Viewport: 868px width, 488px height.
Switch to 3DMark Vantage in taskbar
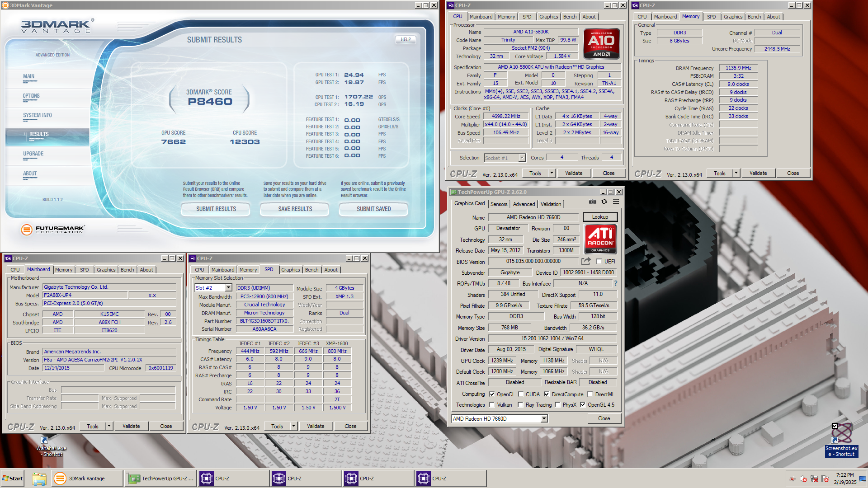pyautogui.click(x=87, y=479)
